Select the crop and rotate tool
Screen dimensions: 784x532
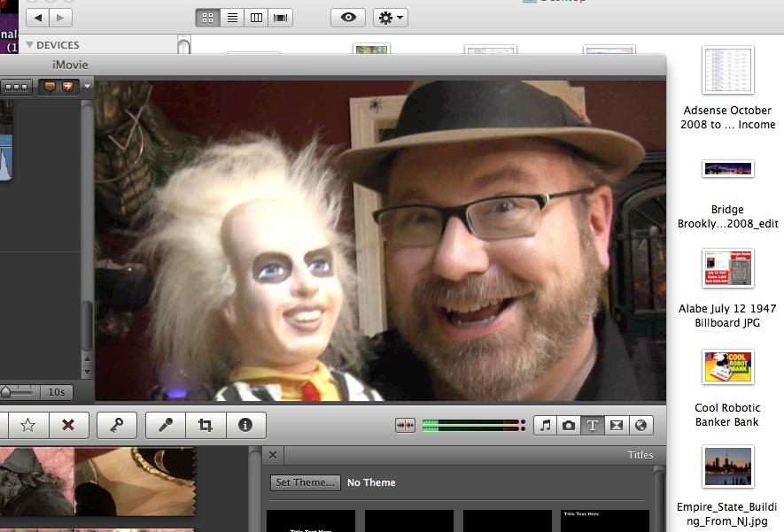point(206,425)
